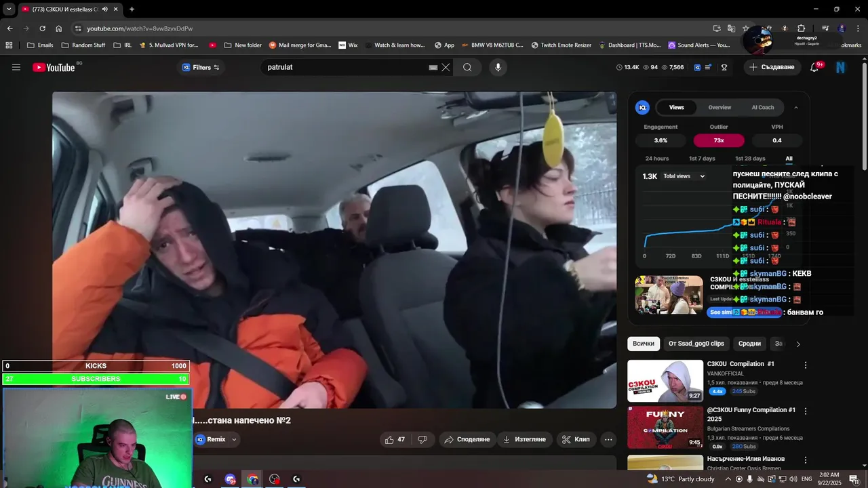Show more filter chips with the right arrow
Screen dimensions: 868x488
tap(798, 344)
